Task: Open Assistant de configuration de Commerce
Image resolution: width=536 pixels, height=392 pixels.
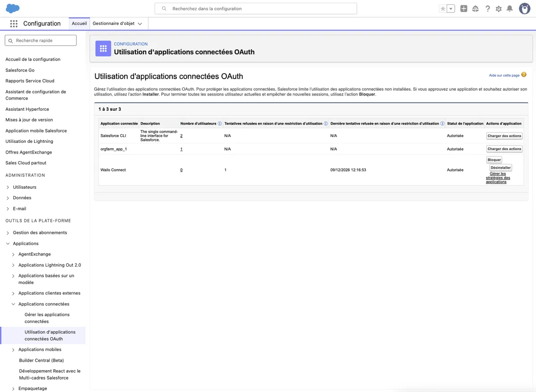Action: [36, 95]
